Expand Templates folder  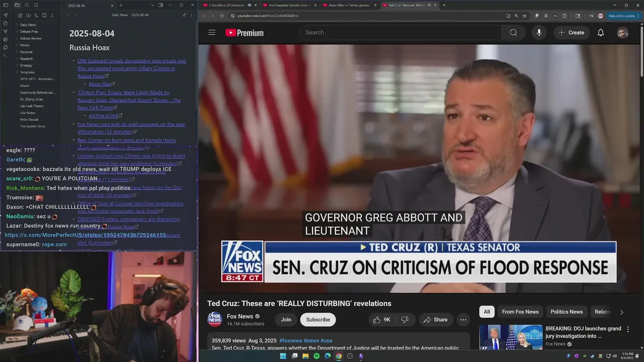pyautogui.click(x=27, y=72)
